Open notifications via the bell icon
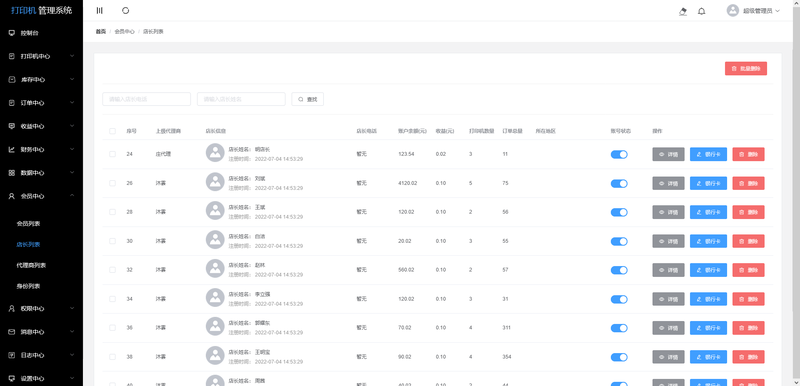 702,11
